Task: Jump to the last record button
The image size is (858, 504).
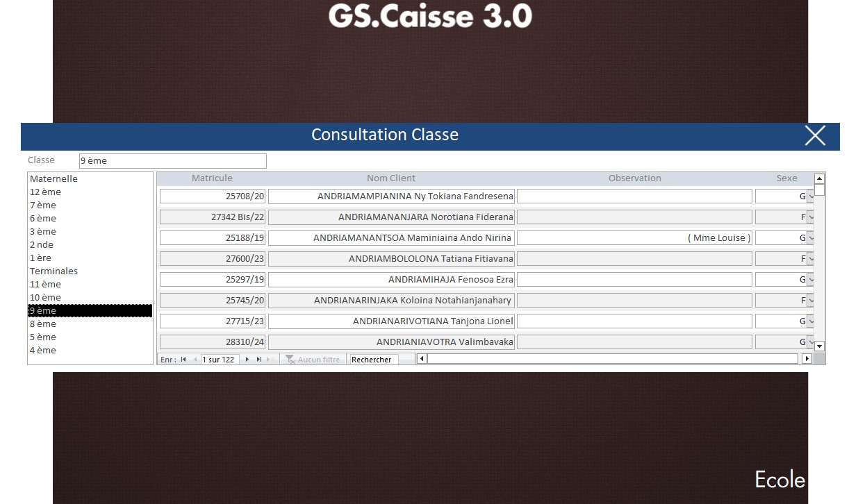Action: click(x=259, y=360)
